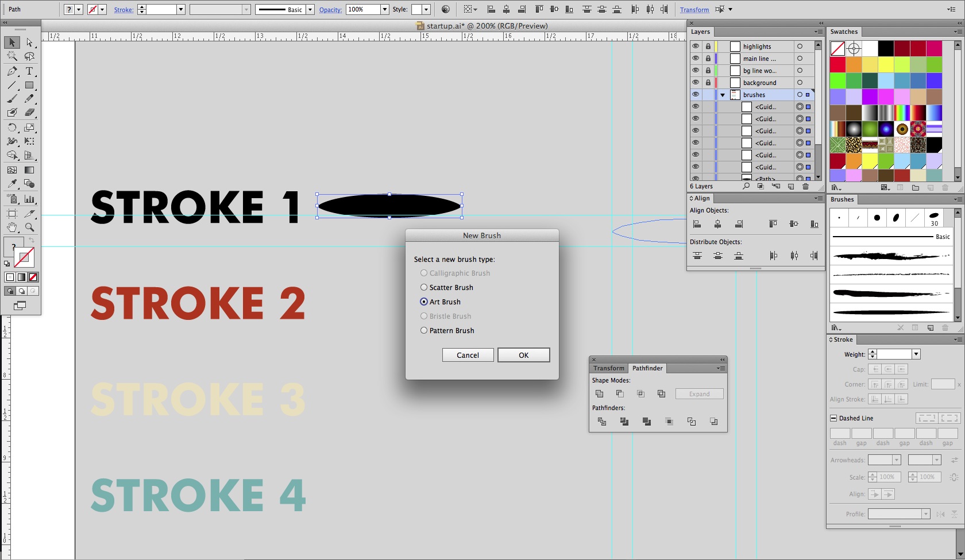Screen dimensions: 965x560
Task: Pick the Gradient tool
Action: pyautogui.click(x=29, y=170)
